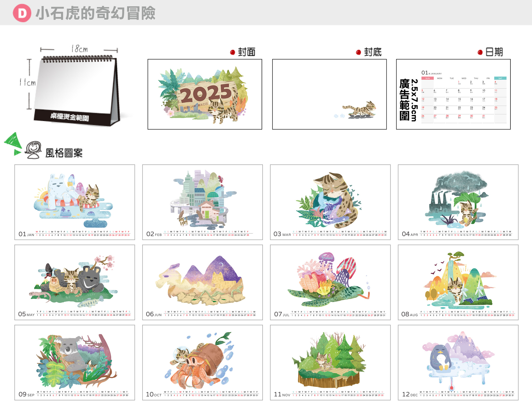This screenshot has height=412, width=532.
Task: Open the 2025 front cover preview
Action: pyautogui.click(x=205, y=94)
